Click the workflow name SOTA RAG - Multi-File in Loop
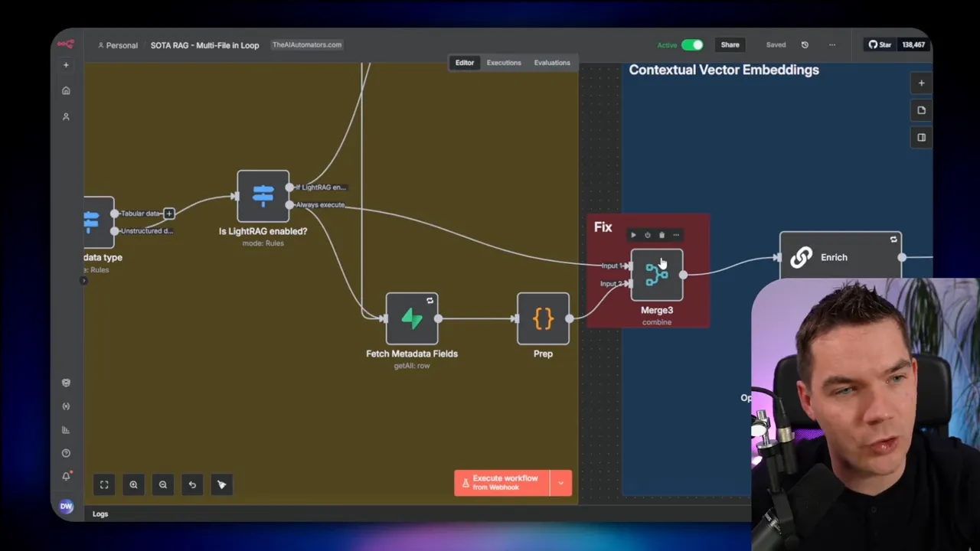980x551 pixels. [204, 45]
